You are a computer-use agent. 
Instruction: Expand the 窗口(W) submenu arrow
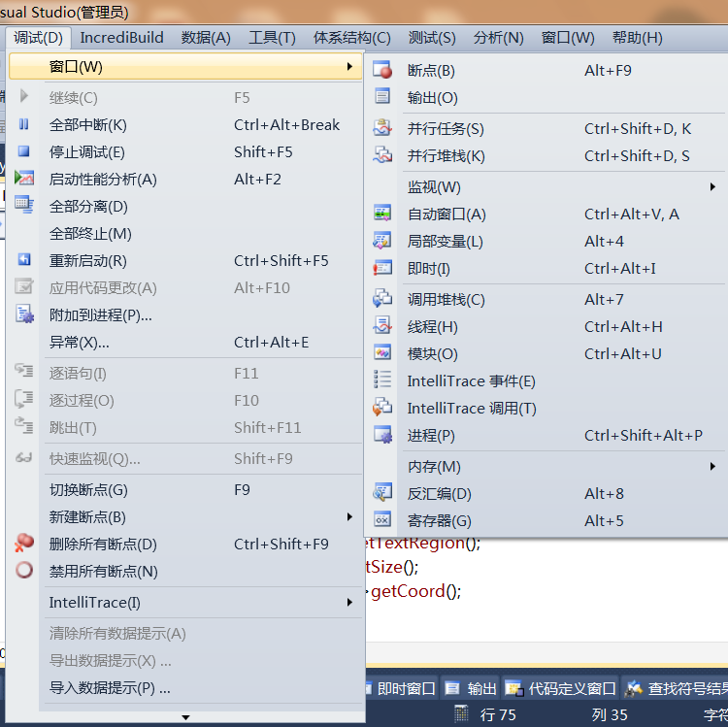click(x=349, y=67)
